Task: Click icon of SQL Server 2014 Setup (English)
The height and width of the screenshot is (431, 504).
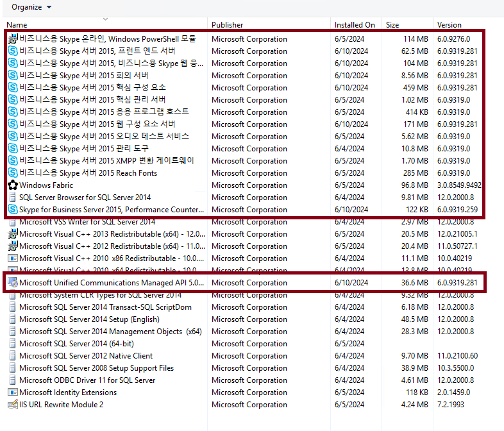Action: [13, 319]
